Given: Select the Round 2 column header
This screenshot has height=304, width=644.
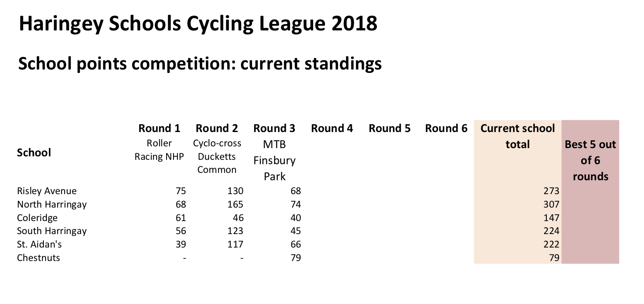Looking at the screenshot, I should [217, 129].
